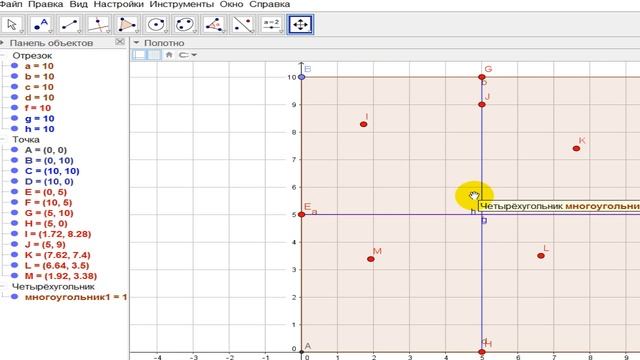This screenshot has width=640, height=360.
Task: Open the Circle tool submenu arrow
Action: (x=165, y=31)
